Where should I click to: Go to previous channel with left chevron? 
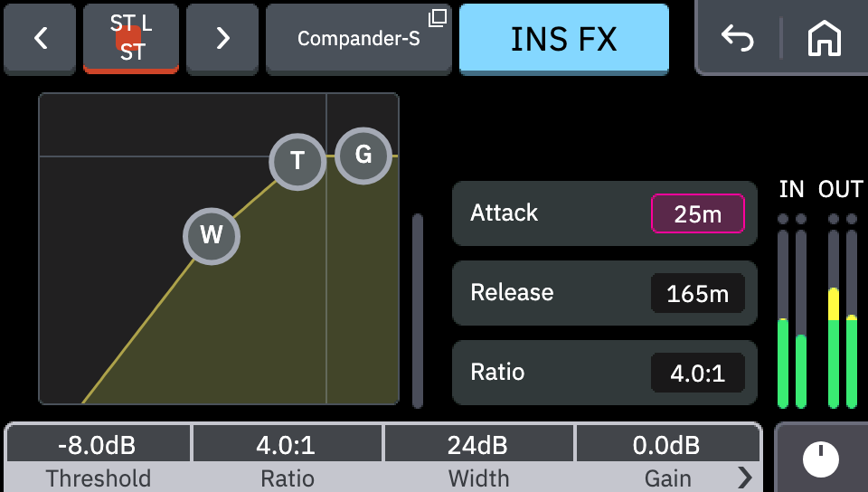click(40, 39)
